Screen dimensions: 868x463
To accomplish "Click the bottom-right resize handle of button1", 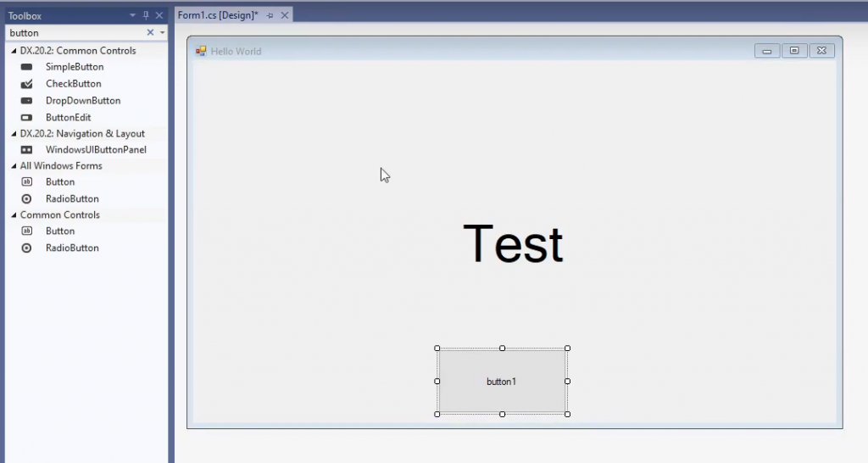I will [567, 415].
